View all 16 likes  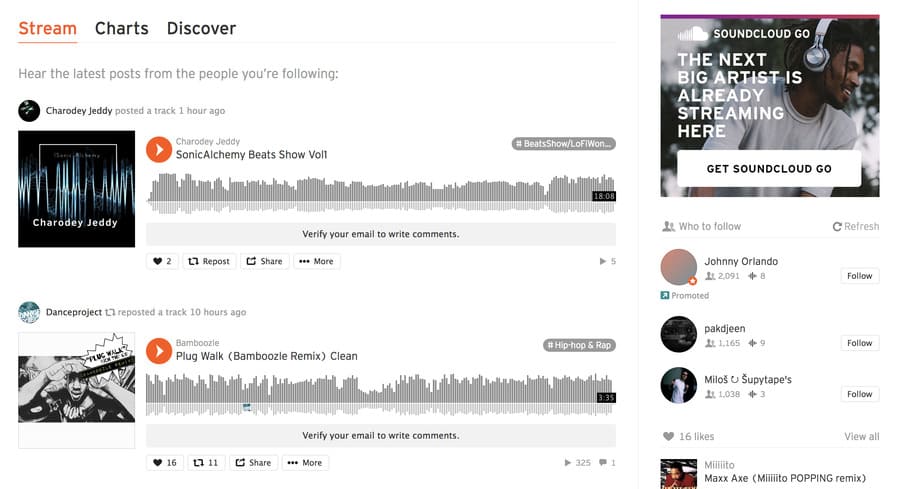tap(862, 436)
